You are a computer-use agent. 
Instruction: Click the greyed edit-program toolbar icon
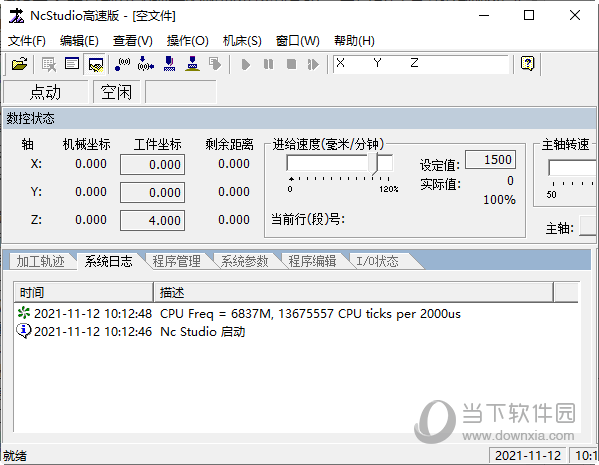click(x=49, y=64)
